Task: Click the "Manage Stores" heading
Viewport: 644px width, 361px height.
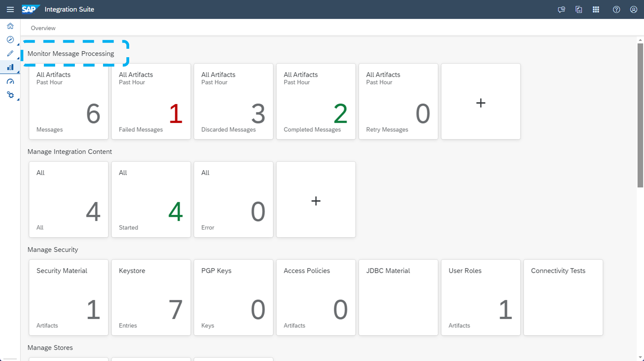Action: click(x=50, y=348)
